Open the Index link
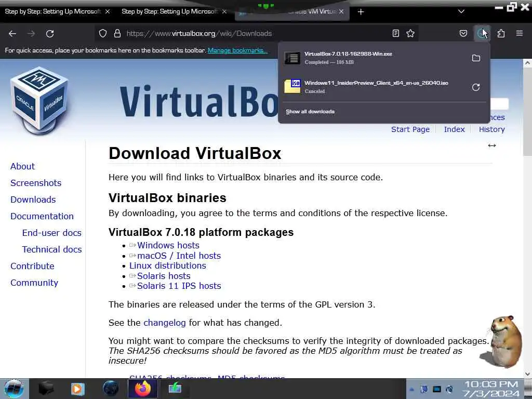The image size is (532, 399). 454,129
